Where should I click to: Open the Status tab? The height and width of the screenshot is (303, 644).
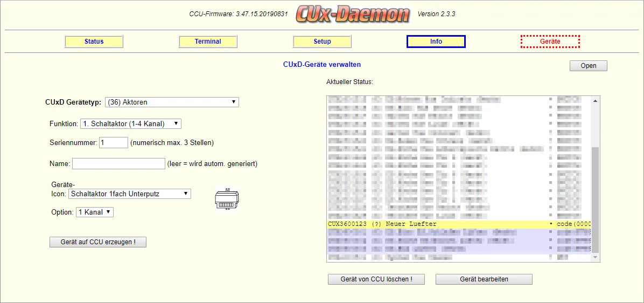pyautogui.click(x=94, y=42)
